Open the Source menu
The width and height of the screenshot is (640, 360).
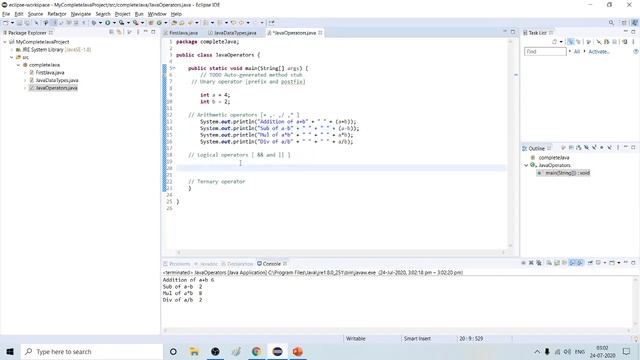tap(35, 14)
